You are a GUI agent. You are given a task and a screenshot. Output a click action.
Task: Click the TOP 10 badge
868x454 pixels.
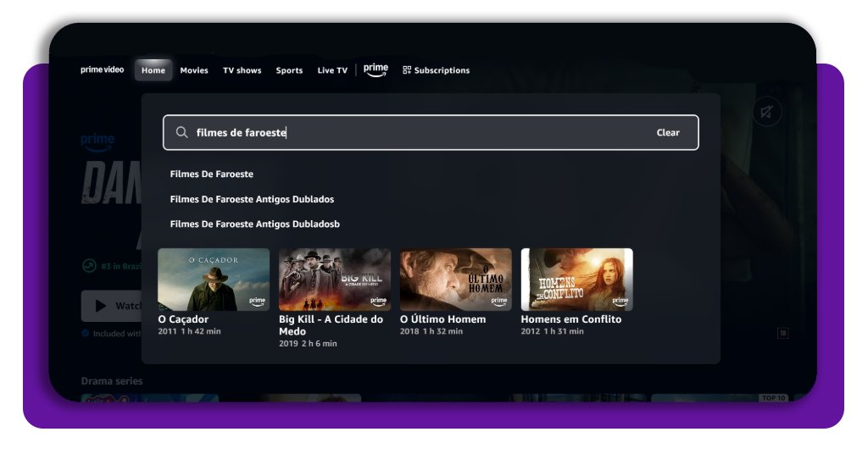coord(773,397)
